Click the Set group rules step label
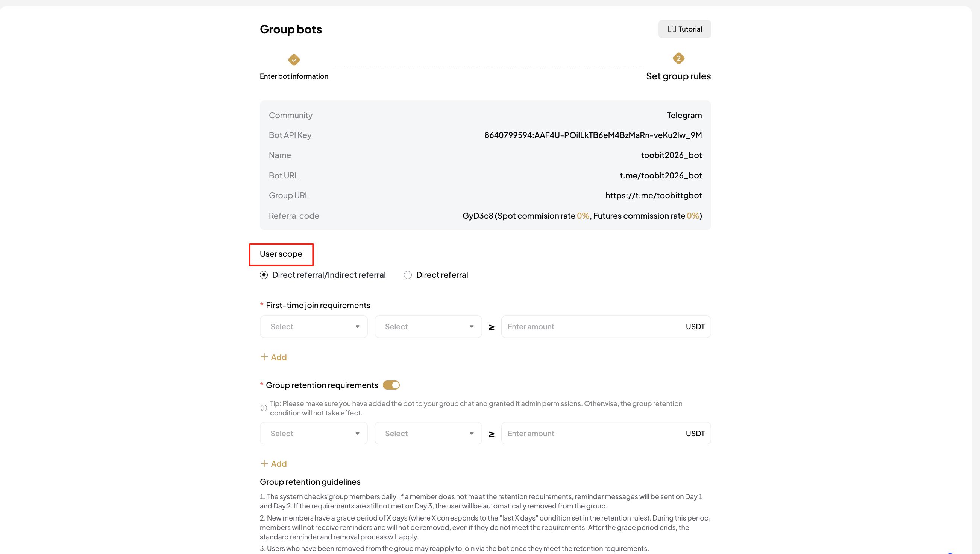The image size is (980, 554). click(x=678, y=76)
